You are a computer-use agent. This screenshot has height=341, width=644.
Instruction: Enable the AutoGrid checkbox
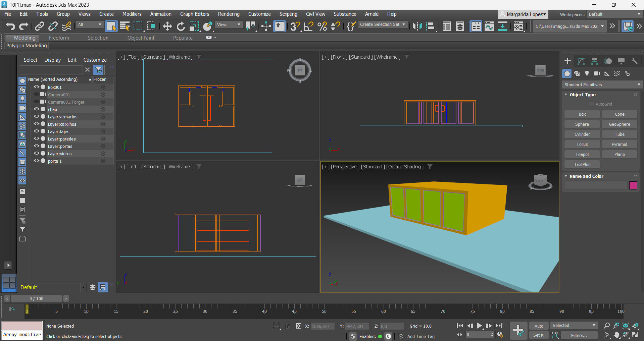[591, 104]
